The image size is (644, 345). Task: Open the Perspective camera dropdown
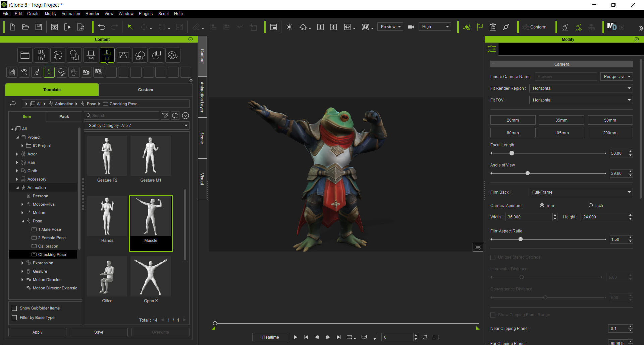(x=616, y=77)
